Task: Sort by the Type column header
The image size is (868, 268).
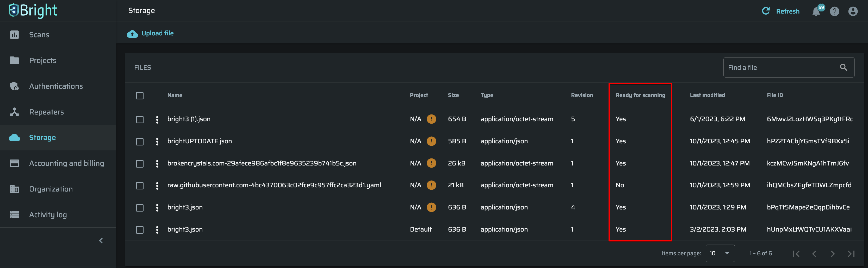Action: (487, 95)
